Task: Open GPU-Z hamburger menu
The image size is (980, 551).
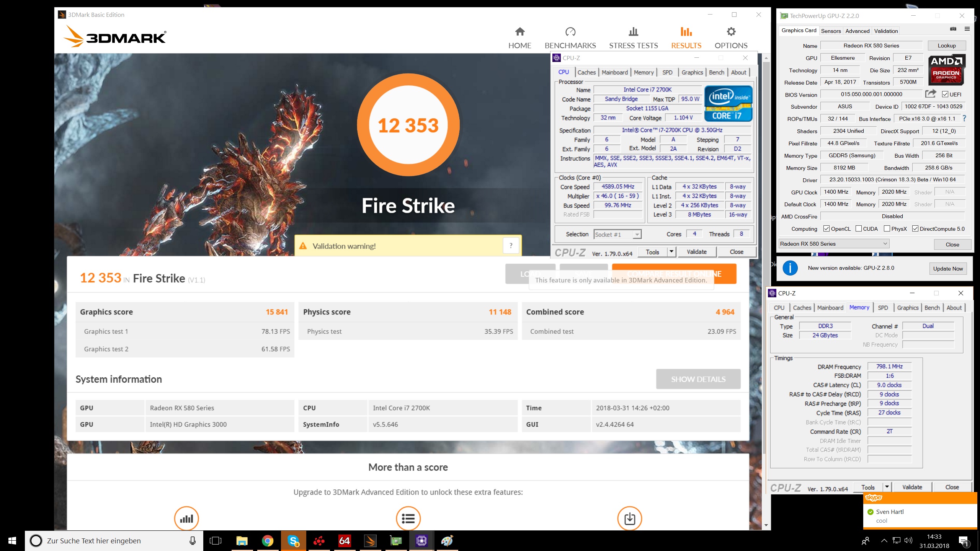Action: (967, 29)
